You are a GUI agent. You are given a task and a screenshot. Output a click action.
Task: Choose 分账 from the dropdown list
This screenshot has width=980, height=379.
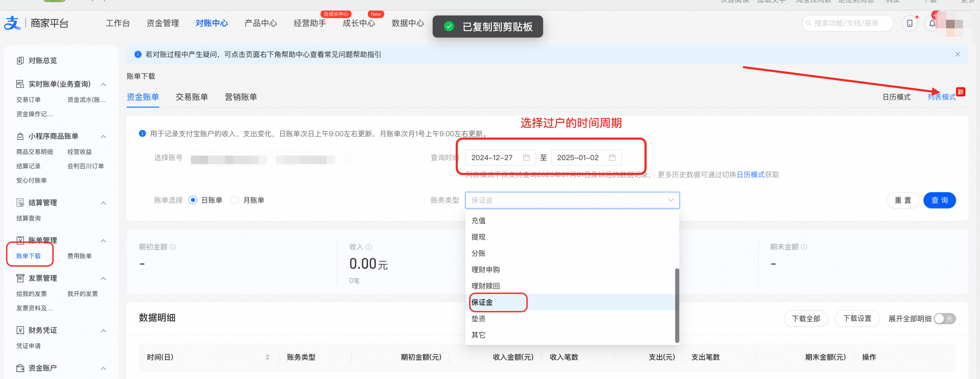(572, 253)
